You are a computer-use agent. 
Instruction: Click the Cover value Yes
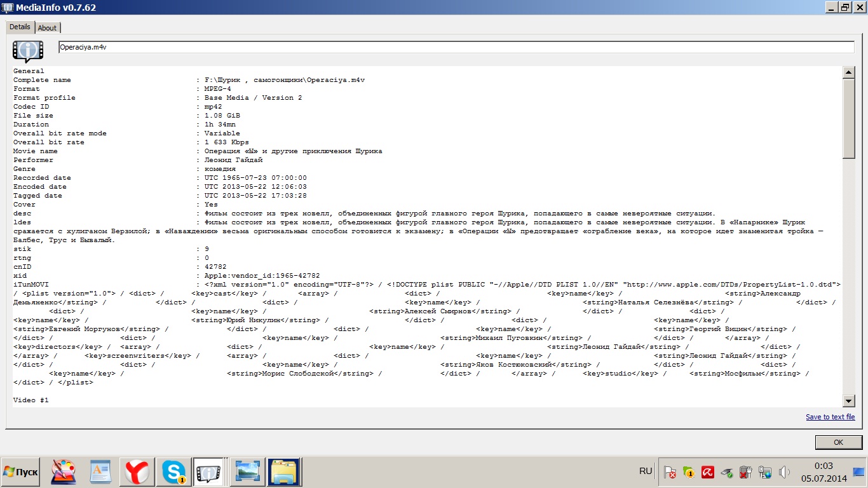tap(212, 205)
